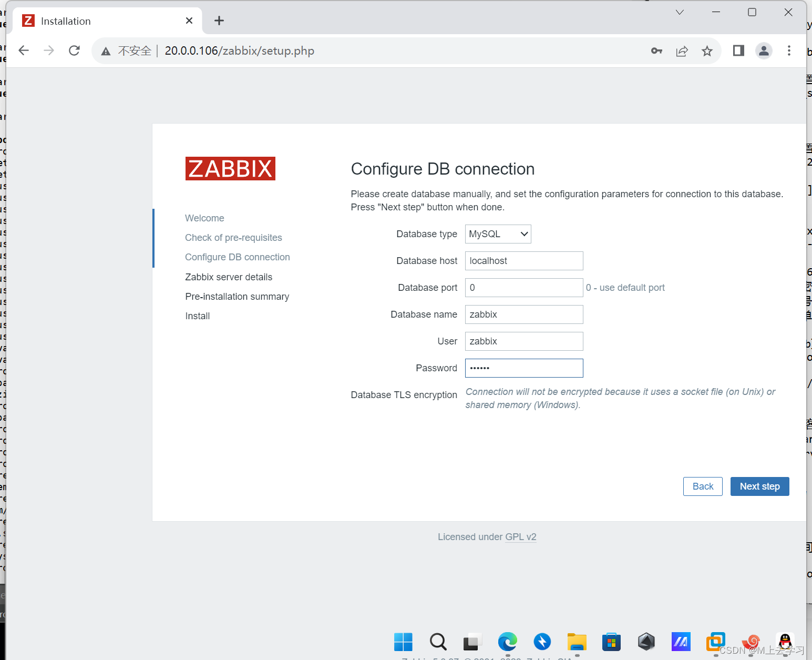Open a new browser tab

pyautogui.click(x=219, y=21)
